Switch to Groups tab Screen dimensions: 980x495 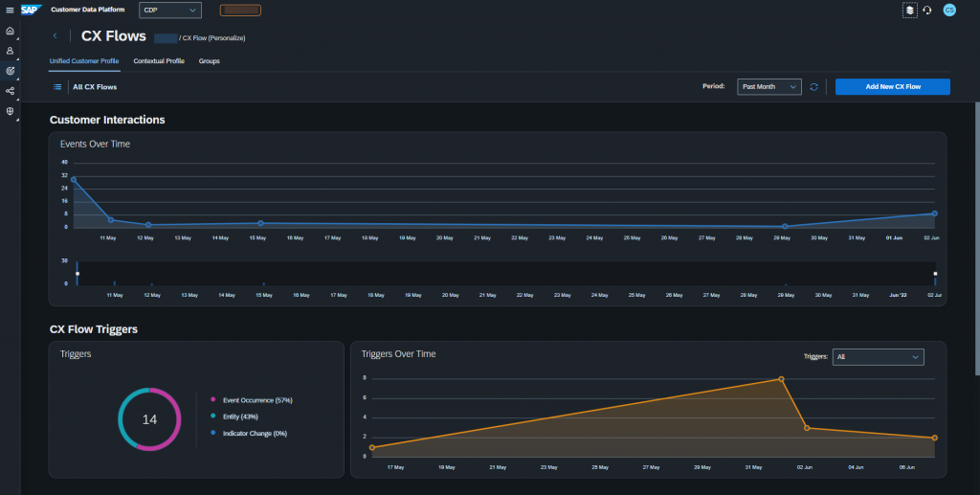click(x=210, y=61)
